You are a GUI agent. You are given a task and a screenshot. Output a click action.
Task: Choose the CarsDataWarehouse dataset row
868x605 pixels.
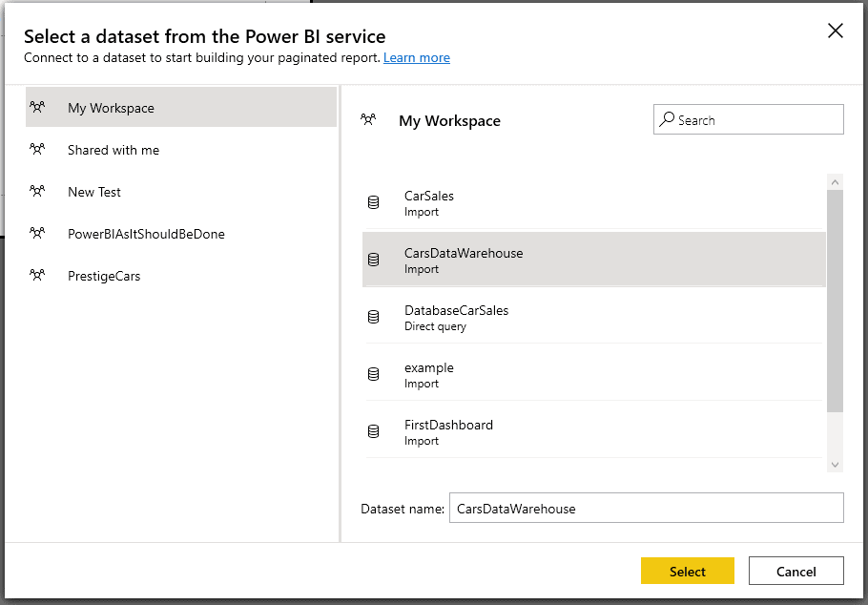click(x=594, y=260)
